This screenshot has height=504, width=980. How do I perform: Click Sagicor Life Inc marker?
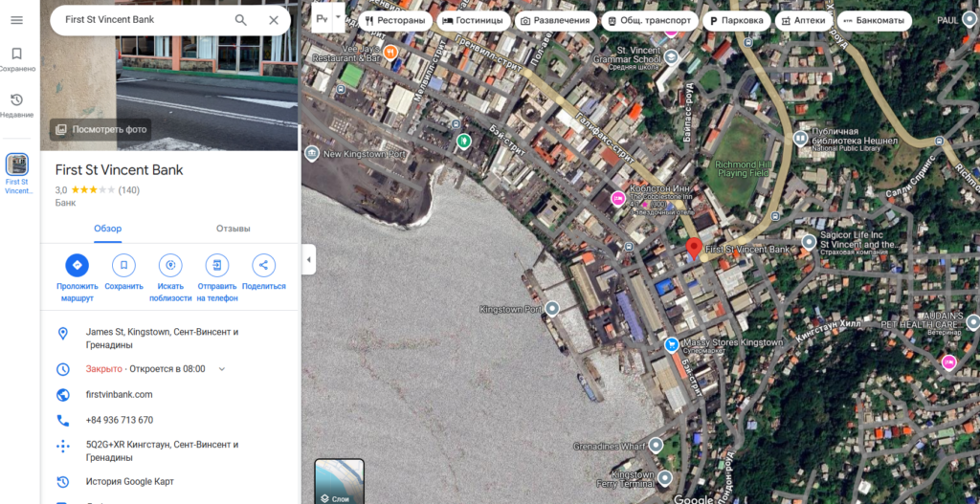tap(810, 241)
